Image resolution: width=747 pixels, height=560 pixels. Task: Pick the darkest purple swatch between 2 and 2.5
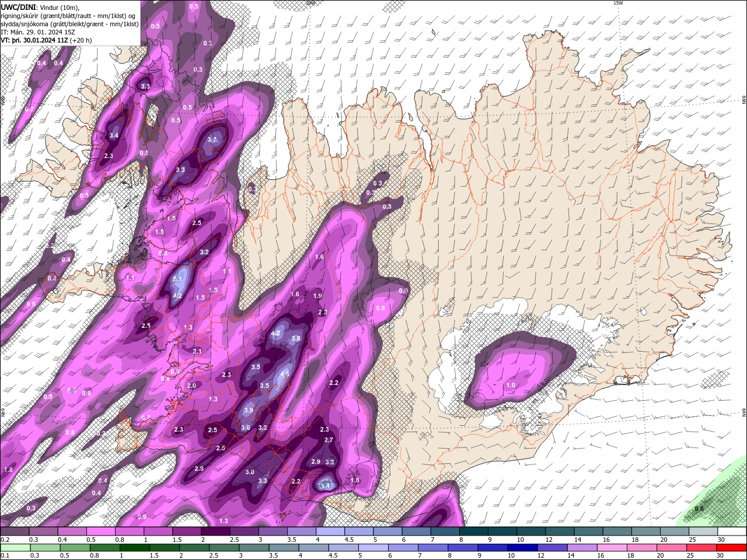[x=215, y=531]
